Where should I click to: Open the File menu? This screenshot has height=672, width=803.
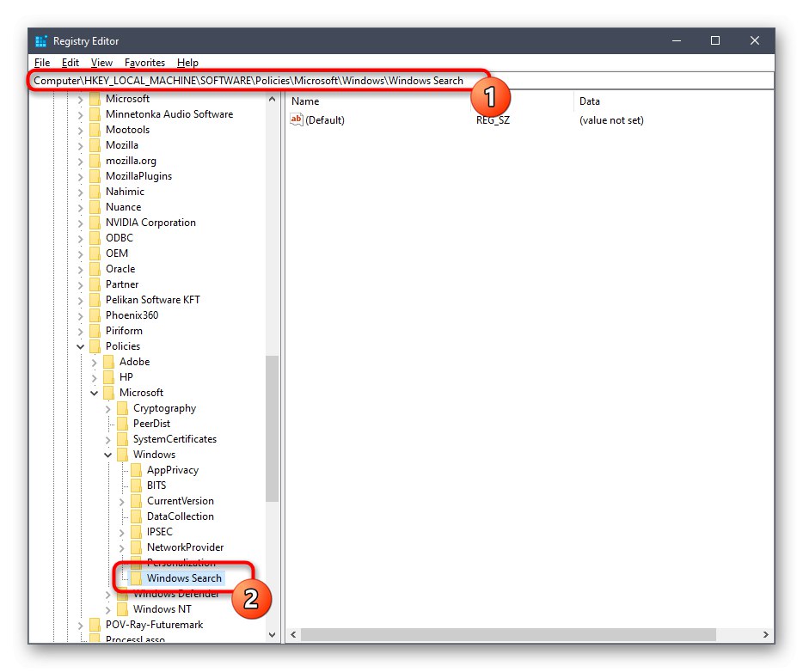click(x=42, y=63)
